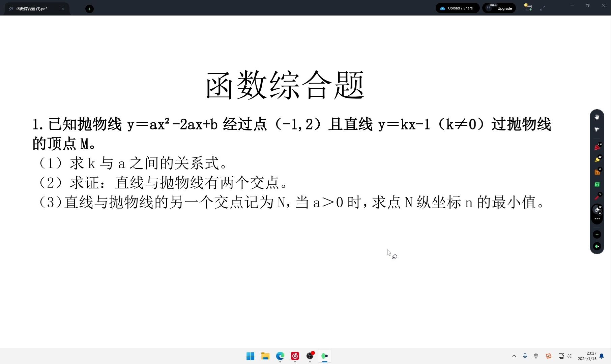Open the color picker at sidebar bottom
This screenshot has height=364, width=611.
597,246
